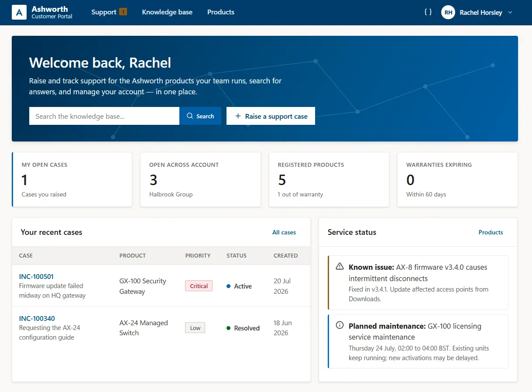Click the CREATED column header
This screenshot has height=392, width=532.
(x=286, y=255)
